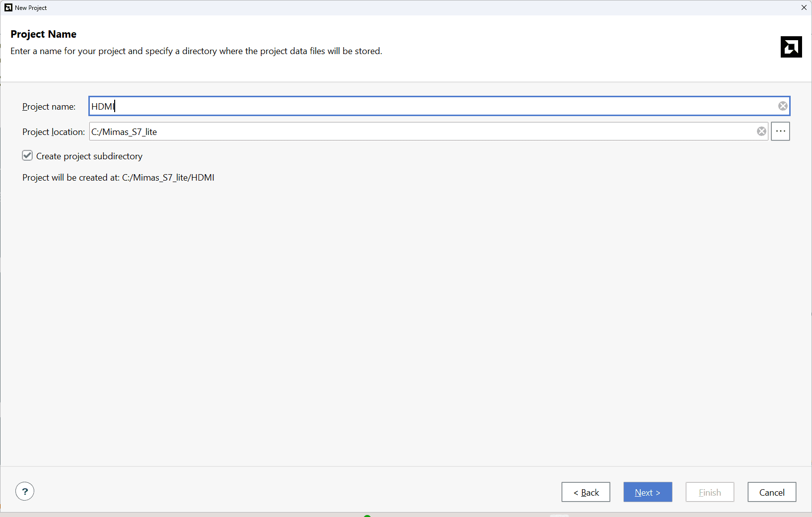Clear the Project location field with its X icon
The image size is (812, 517).
tap(761, 131)
